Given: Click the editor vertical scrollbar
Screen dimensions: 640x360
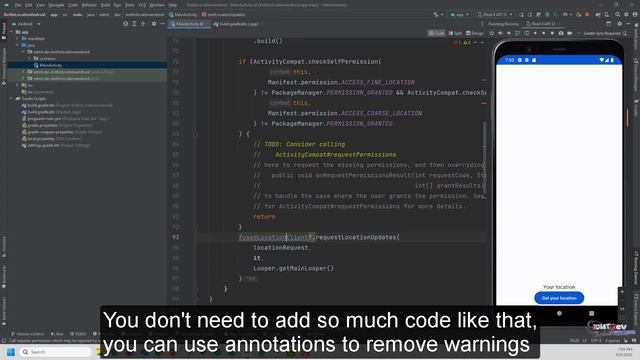Looking at the screenshot, I should [x=484, y=157].
